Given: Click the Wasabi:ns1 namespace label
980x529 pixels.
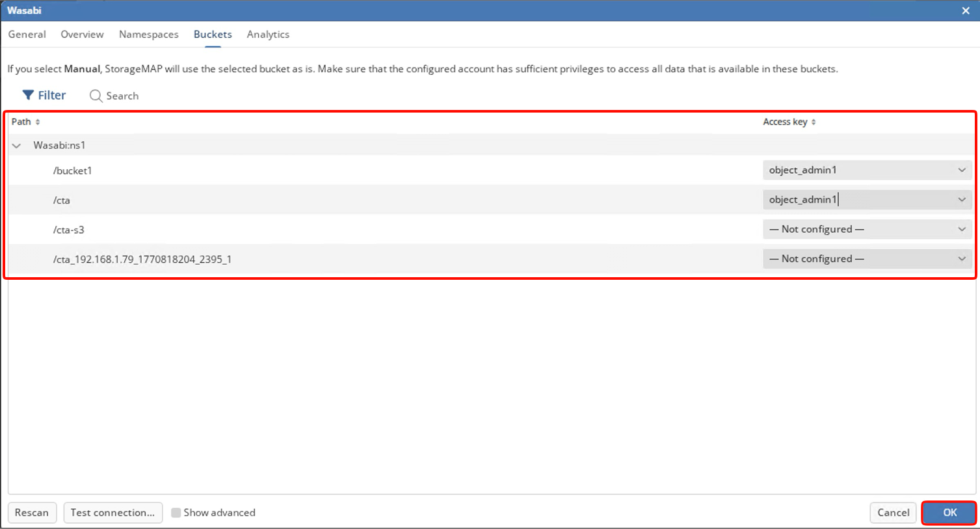Looking at the screenshot, I should point(59,145).
